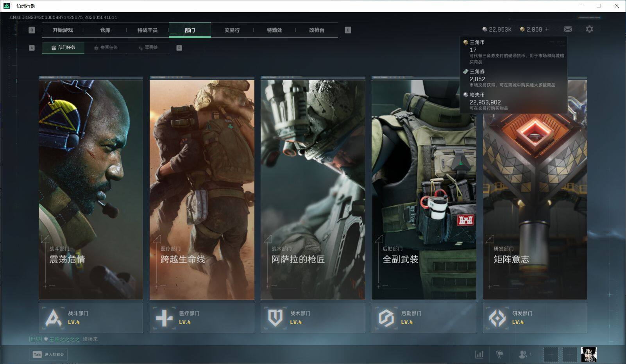Open the 震荡危情 mission card
626x364 pixels.
[91, 188]
